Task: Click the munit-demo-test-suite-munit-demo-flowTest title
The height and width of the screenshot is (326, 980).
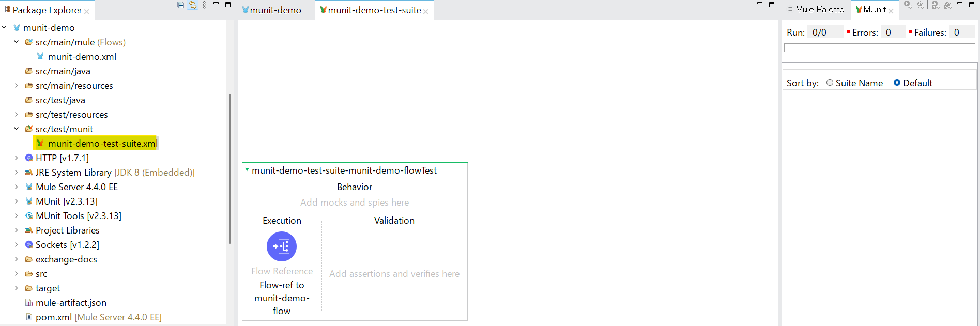Action: 344,170
